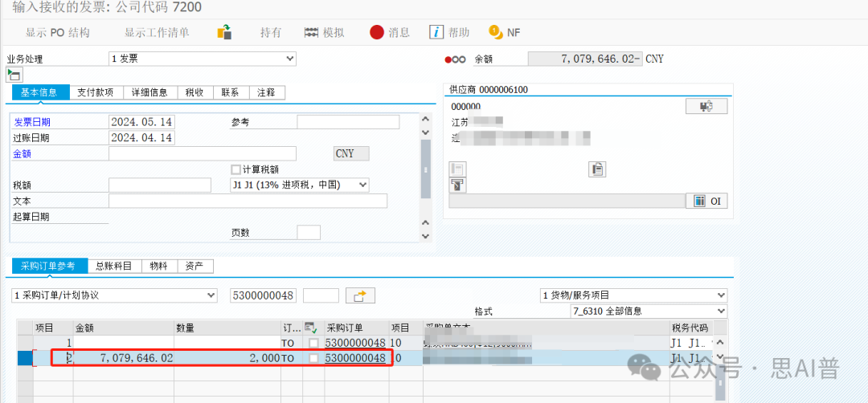This screenshot has width=868, height=403.
Task: Click the more allocation criteria arrow button
Action: 360,295
